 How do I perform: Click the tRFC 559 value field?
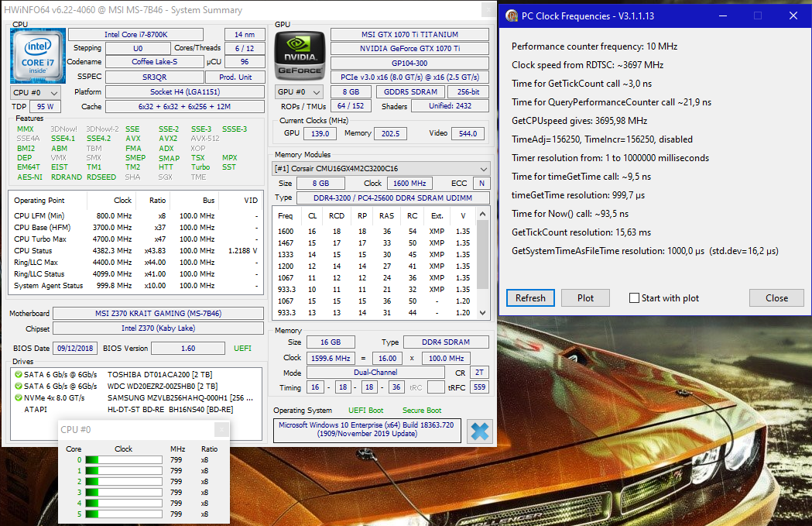point(479,387)
